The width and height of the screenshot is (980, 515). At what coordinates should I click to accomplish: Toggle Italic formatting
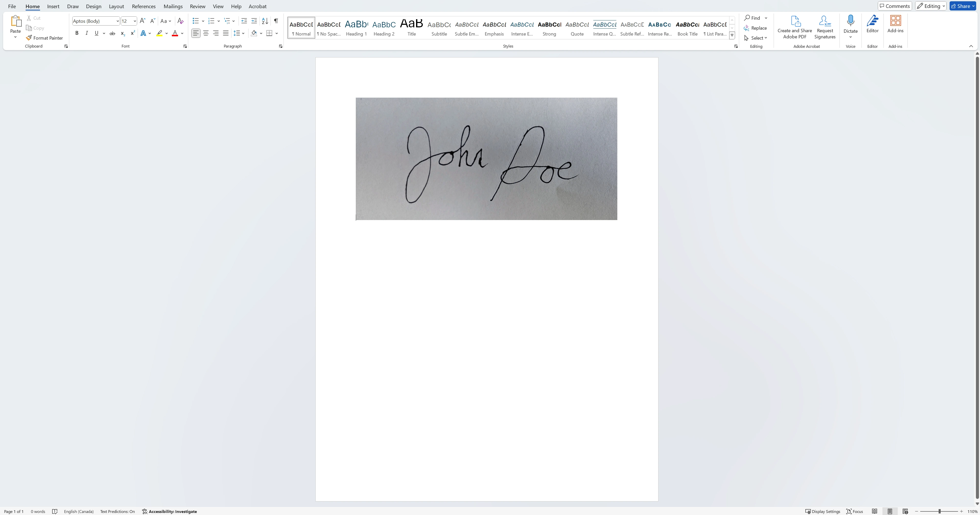coord(87,33)
